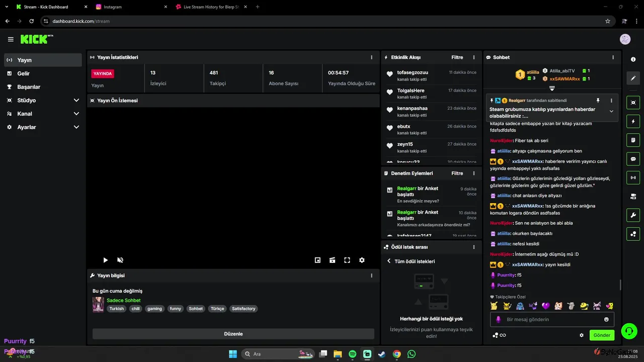The image size is (644, 362).
Task: Open the emoji picker in the chat input
Action: (x=606, y=319)
